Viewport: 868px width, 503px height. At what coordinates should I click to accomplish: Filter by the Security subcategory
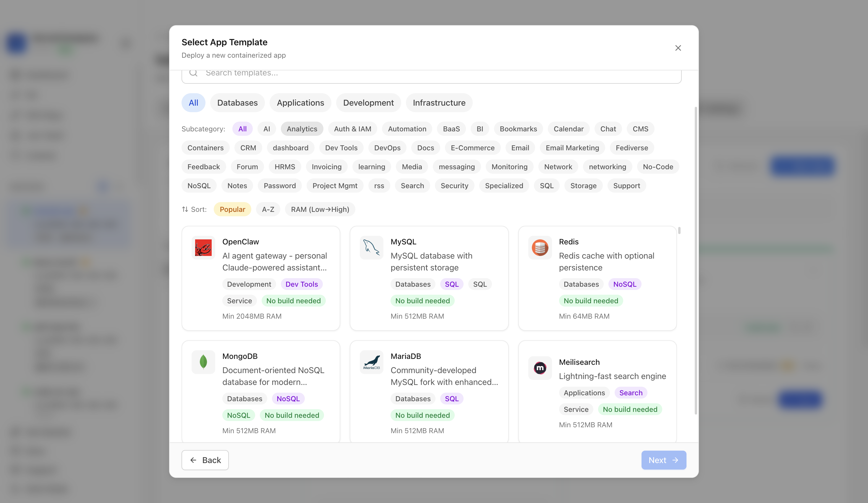(x=454, y=186)
